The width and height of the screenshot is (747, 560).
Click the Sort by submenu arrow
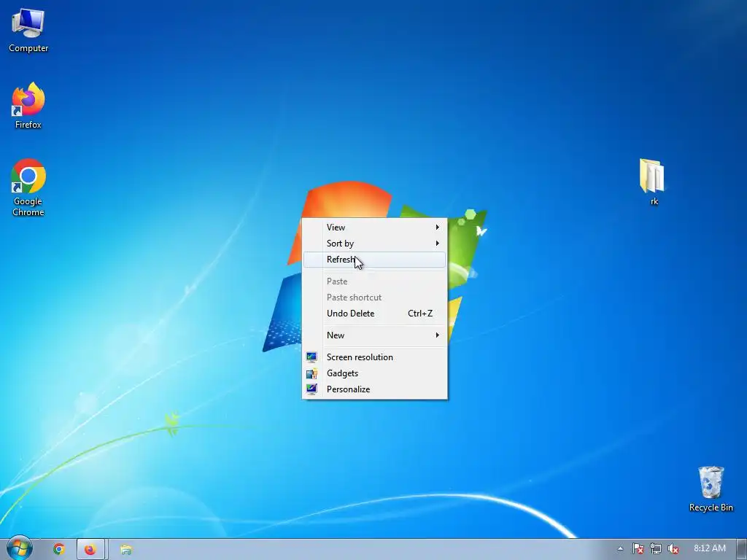(438, 244)
